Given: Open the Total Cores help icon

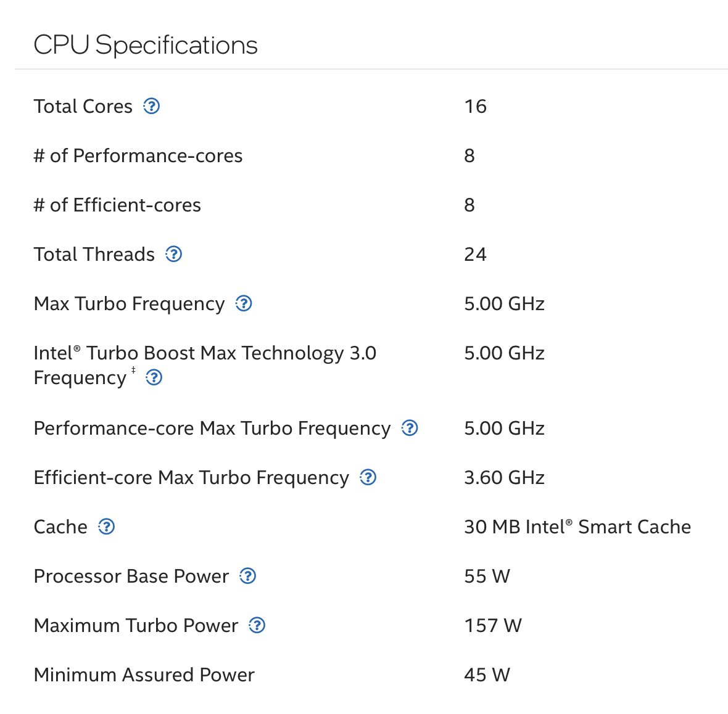Looking at the screenshot, I should [x=151, y=106].
